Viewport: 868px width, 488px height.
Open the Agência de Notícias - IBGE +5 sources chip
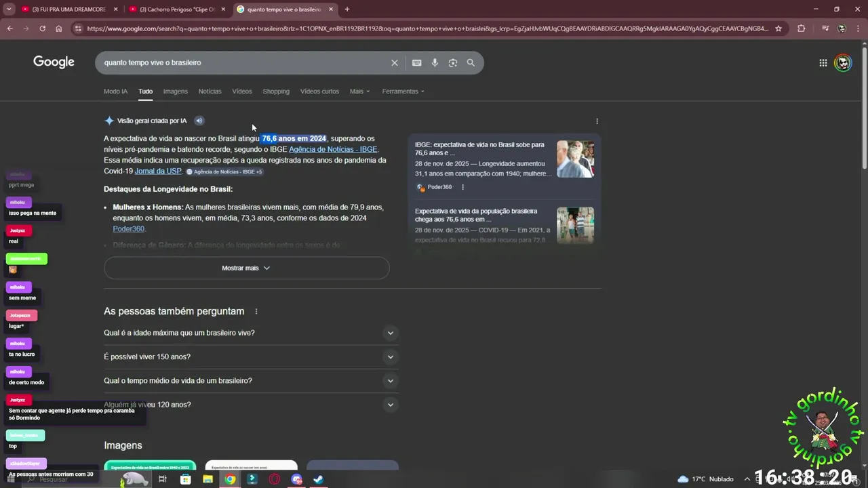click(224, 171)
